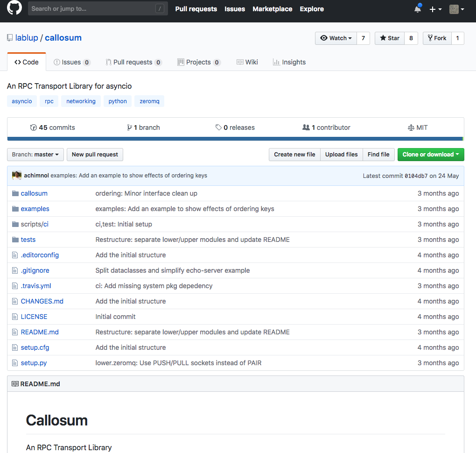Open commit 'lower.zeromq: Use PUSH/PULL sockets'

[x=178, y=363]
